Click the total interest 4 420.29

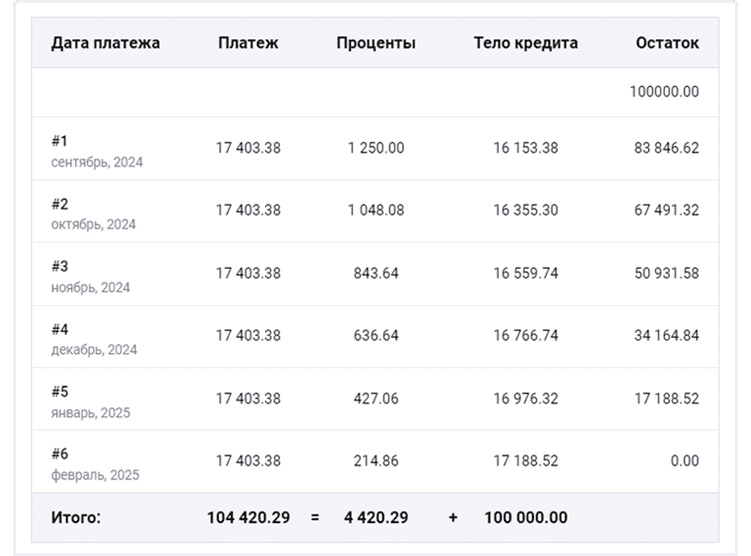[x=376, y=518]
